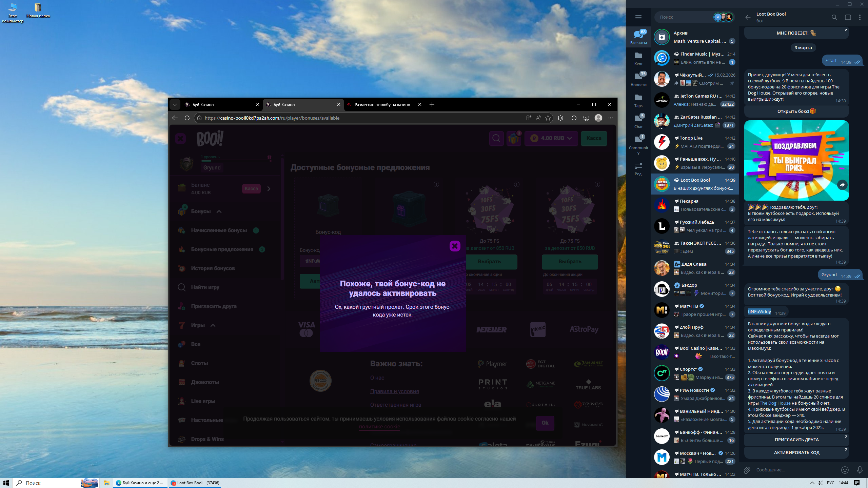Open the Telegram hamburger menu
The image size is (868, 488).
[x=638, y=17]
